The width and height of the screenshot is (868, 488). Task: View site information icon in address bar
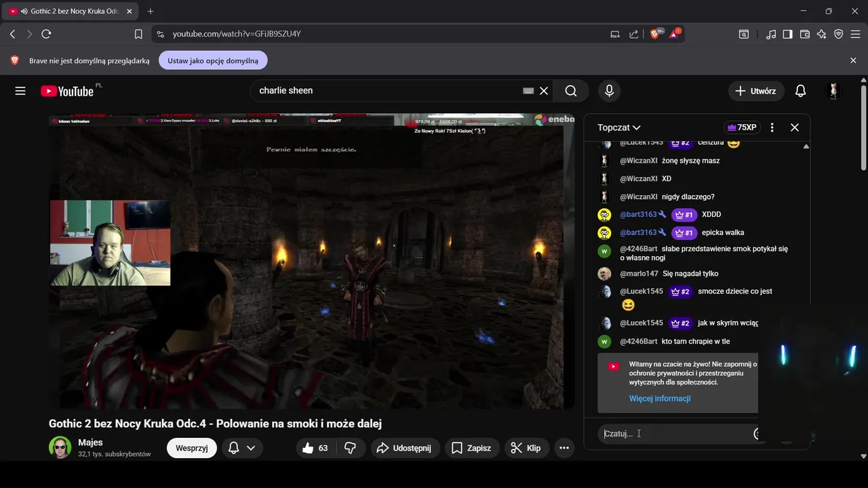[x=159, y=34]
